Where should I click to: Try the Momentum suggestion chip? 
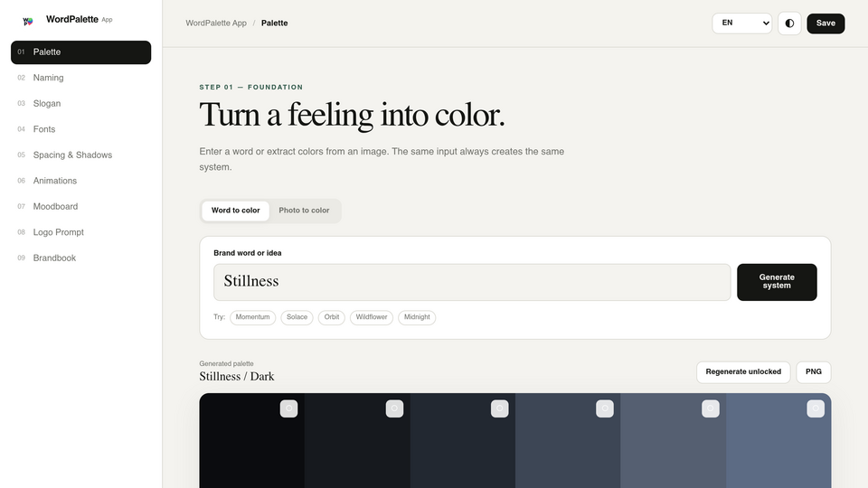pyautogui.click(x=252, y=317)
